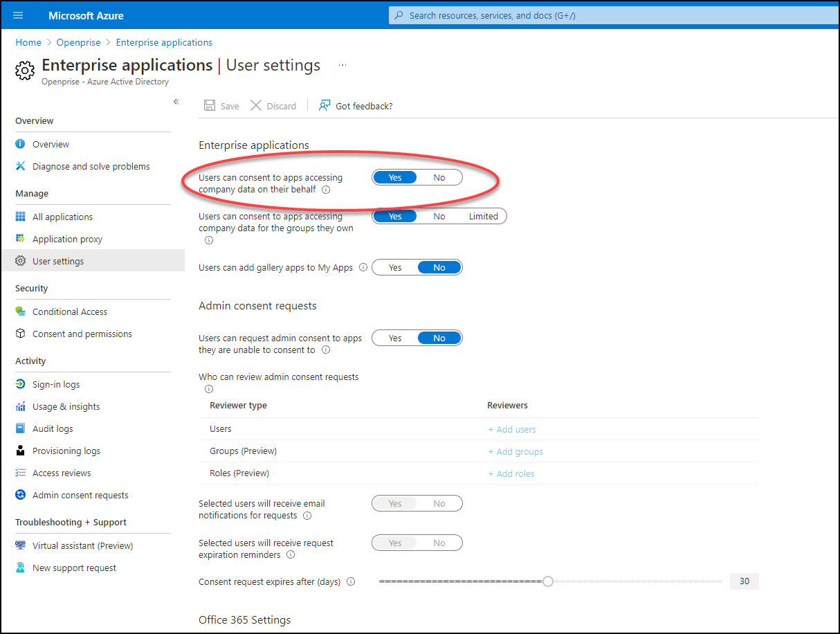The image size is (840, 634).
Task: Click the Enterprise applications gear icon
Action: tap(25, 70)
